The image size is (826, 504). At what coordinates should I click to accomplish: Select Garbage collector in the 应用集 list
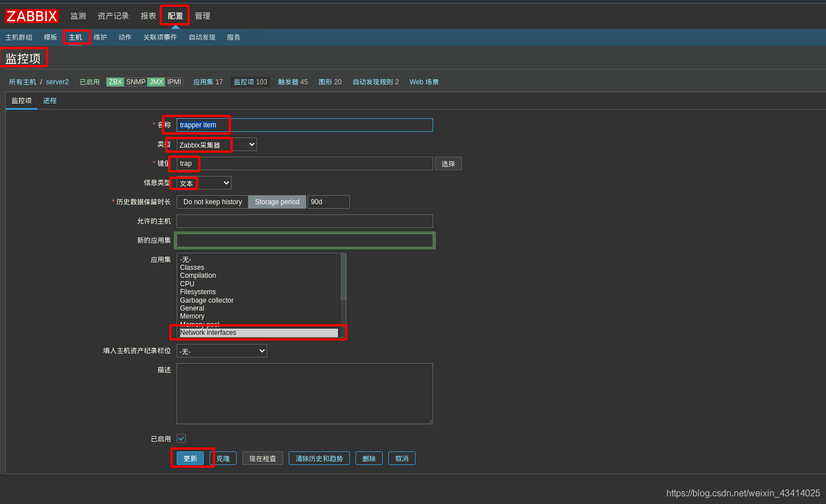[259, 300]
